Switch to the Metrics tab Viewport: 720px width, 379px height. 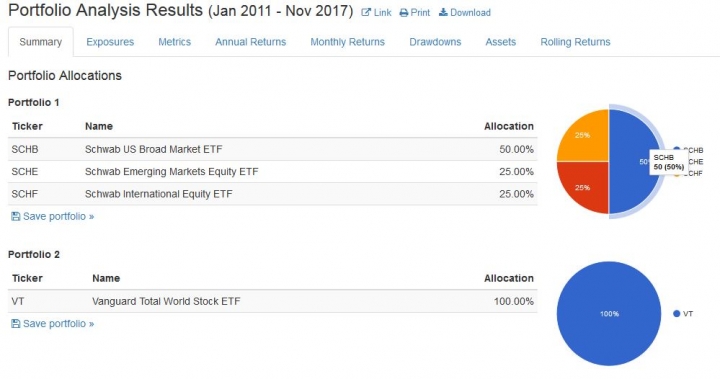[x=174, y=42]
